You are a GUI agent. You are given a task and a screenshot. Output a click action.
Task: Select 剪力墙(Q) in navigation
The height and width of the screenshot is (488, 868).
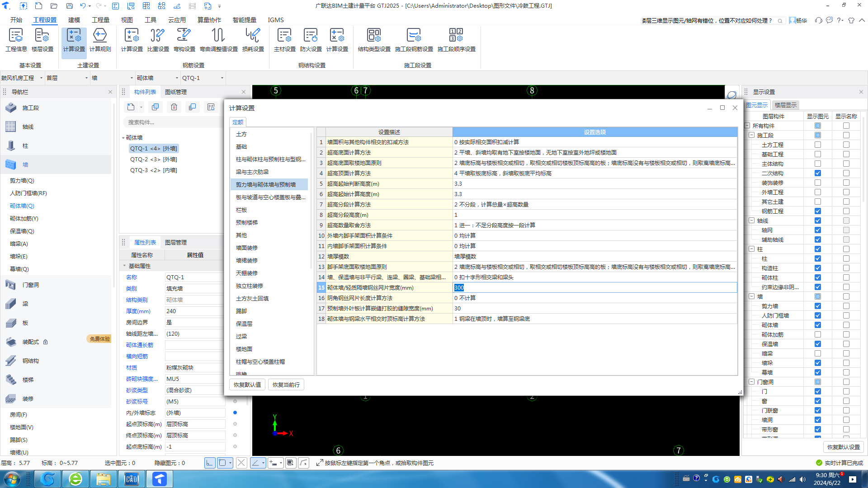pos(22,180)
